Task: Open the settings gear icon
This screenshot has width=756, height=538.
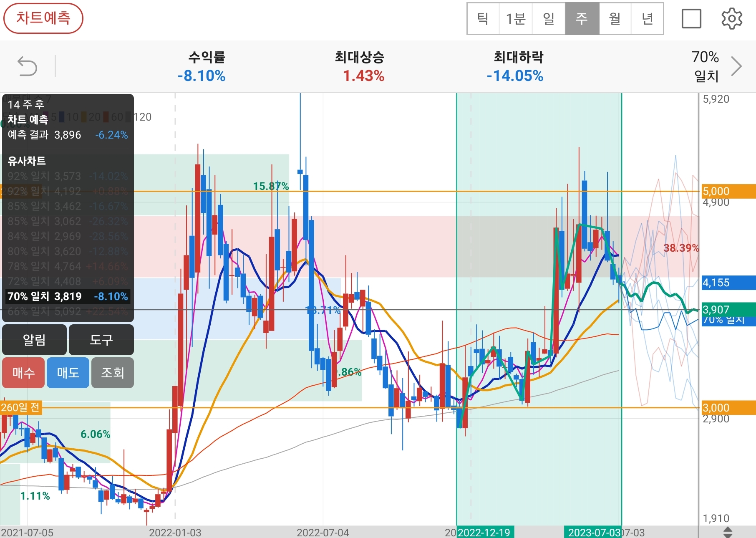Action: point(732,18)
